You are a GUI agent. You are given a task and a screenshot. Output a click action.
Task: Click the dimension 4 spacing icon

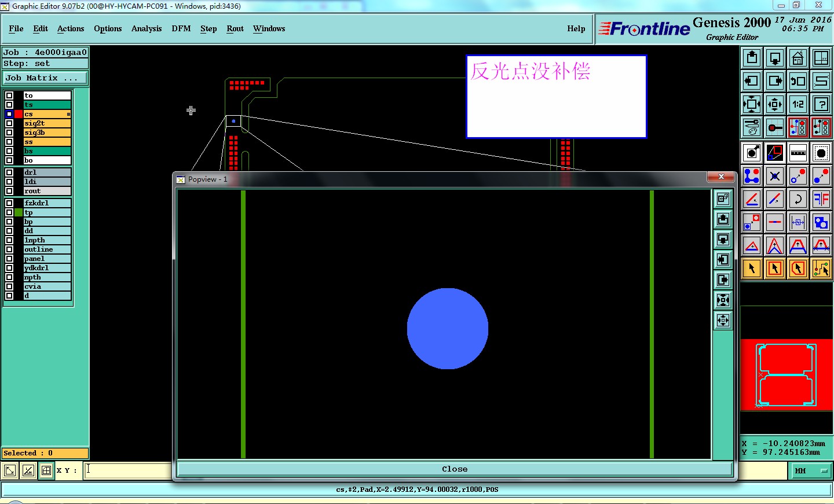pyautogui.click(x=798, y=222)
